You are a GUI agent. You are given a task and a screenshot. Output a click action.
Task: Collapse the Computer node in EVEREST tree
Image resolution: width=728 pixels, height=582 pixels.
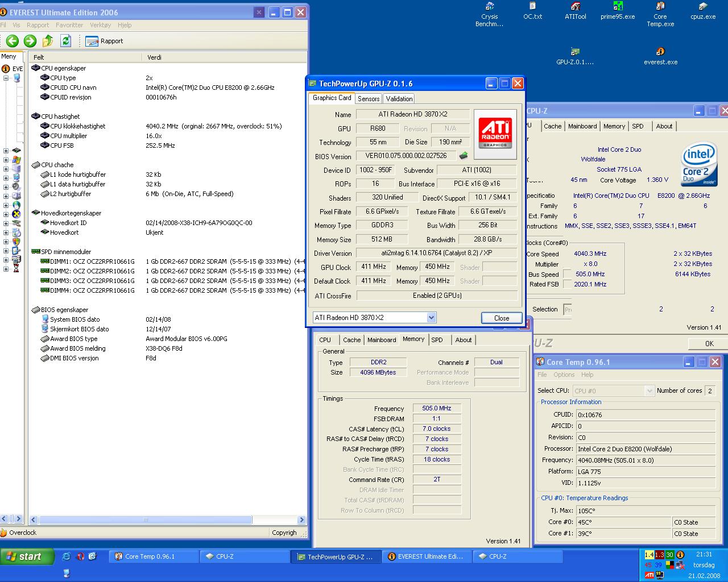tap(6, 78)
